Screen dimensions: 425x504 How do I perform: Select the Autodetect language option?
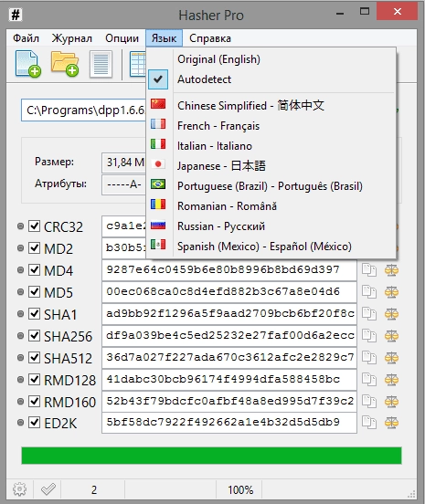click(271, 79)
